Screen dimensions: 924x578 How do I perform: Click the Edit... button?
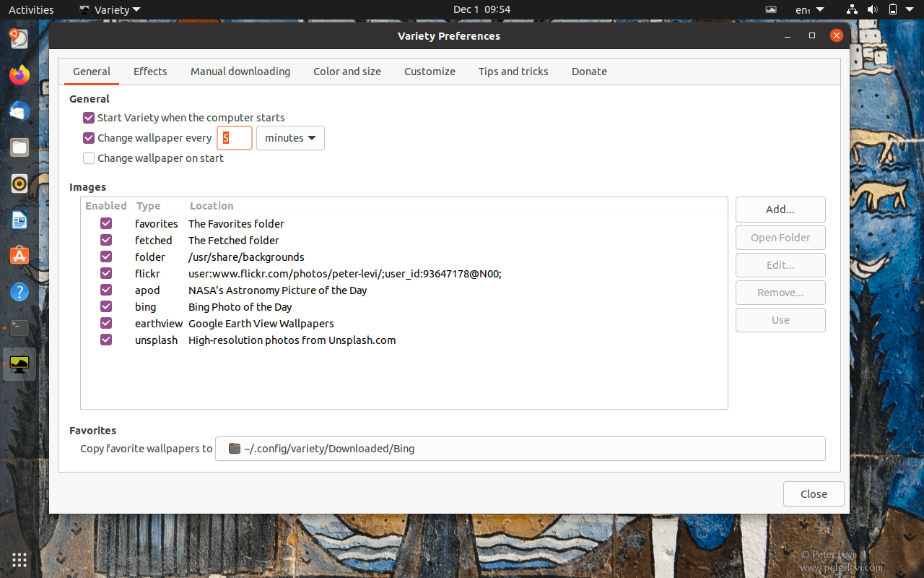(x=780, y=265)
